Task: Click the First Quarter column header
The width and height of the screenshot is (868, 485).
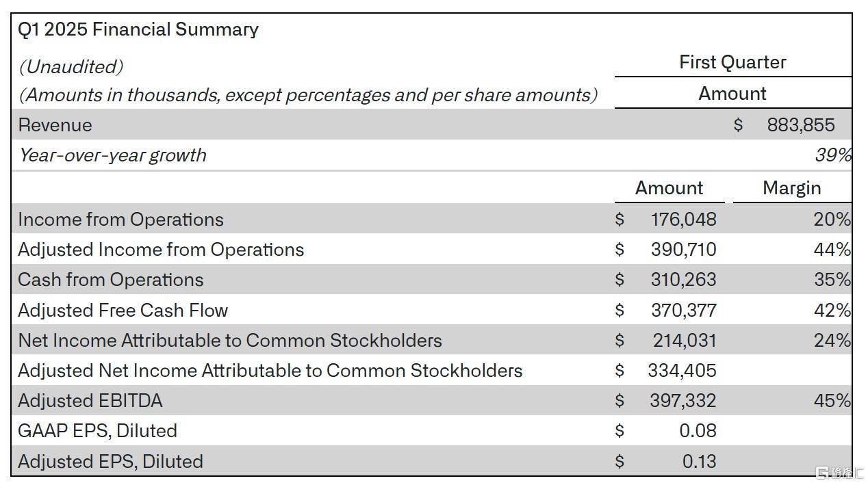Action: pos(732,62)
